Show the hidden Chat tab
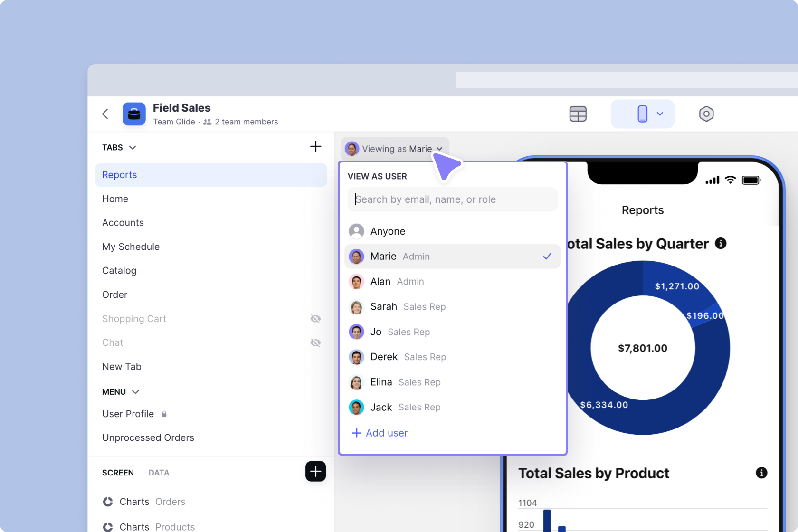The width and height of the screenshot is (798, 532). pos(315,342)
